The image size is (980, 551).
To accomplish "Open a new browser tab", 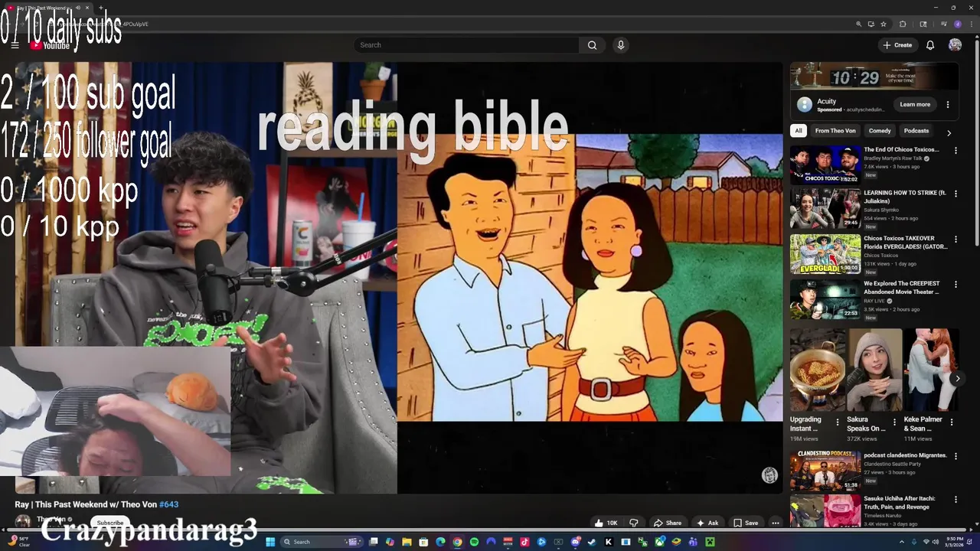I will point(100,8).
